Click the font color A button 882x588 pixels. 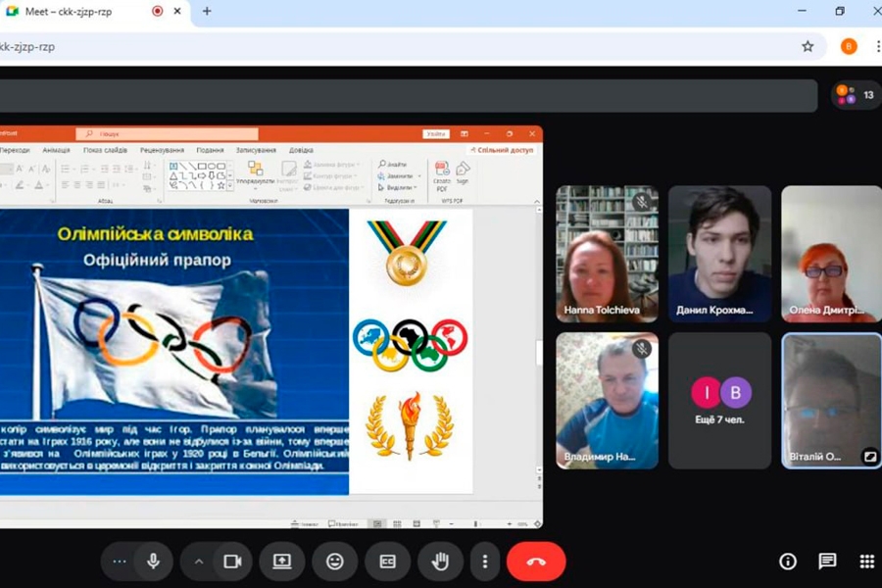[39, 185]
